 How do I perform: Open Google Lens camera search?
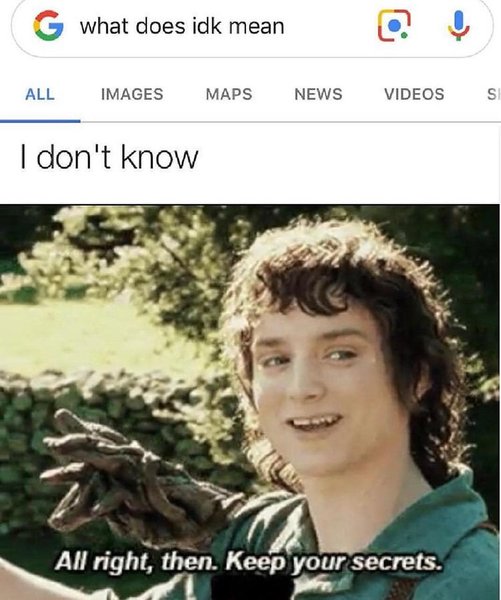click(394, 25)
